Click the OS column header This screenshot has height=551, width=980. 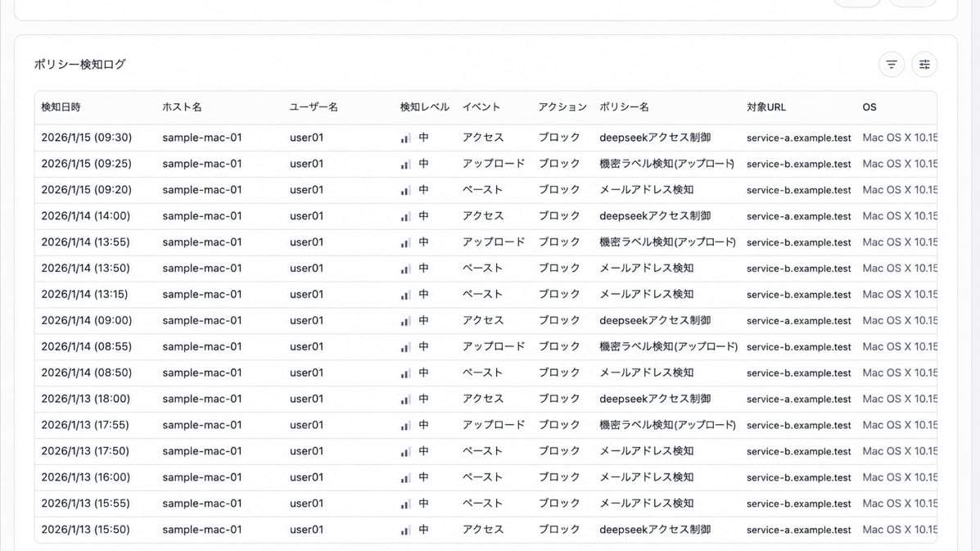coord(869,106)
